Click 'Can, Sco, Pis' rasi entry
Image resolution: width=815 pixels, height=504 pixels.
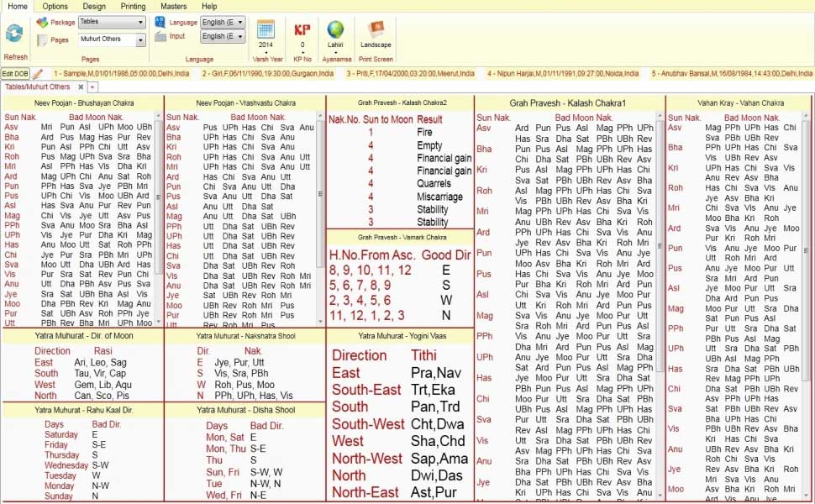[102, 396]
